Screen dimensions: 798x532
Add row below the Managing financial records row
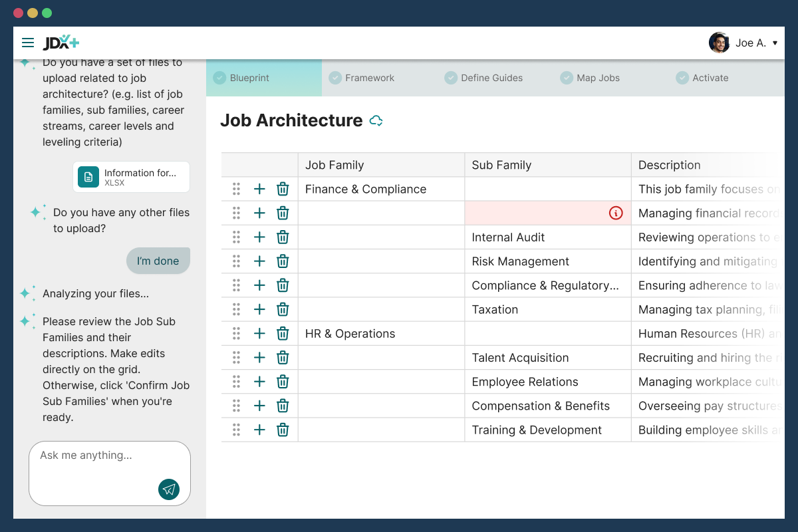259,213
